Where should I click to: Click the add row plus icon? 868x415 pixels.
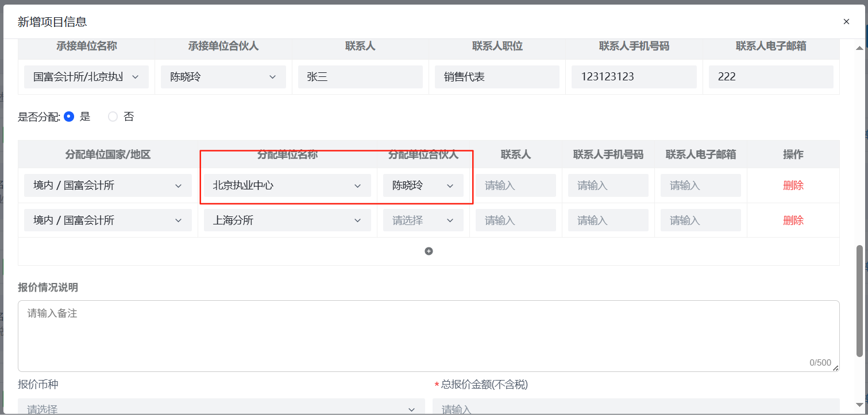coord(429,251)
